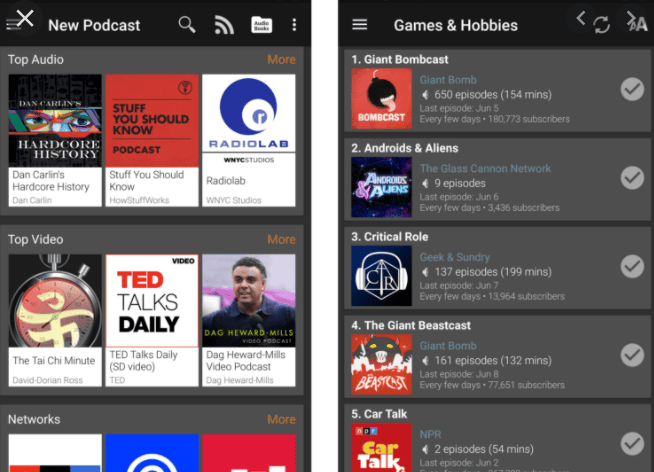Open the red Networks tile
Viewport: 654px width, 472px height.
tap(249, 453)
